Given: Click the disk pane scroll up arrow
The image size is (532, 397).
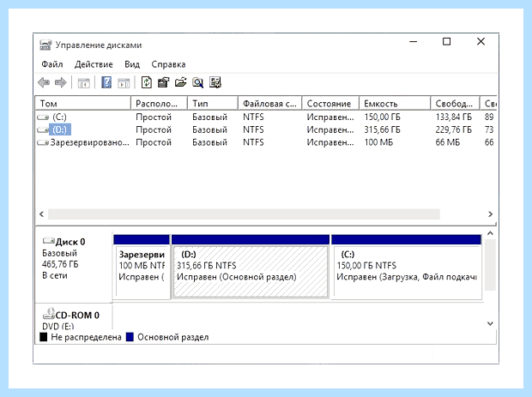Looking at the screenshot, I should 490,233.
